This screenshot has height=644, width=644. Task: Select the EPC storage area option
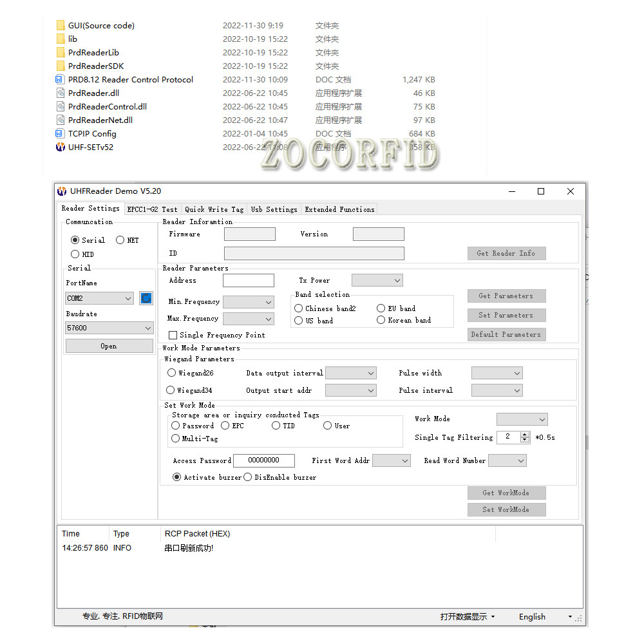point(225,426)
